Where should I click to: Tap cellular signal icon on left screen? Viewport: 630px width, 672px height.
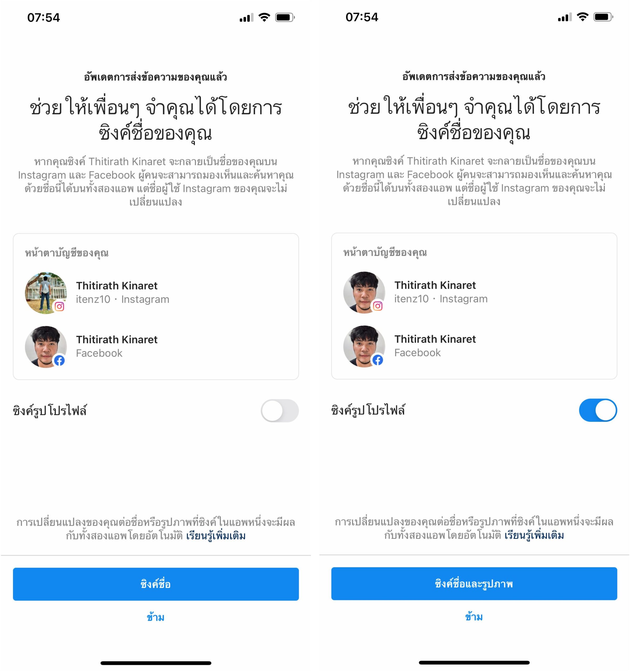pyautogui.click(x=247, y=18)
